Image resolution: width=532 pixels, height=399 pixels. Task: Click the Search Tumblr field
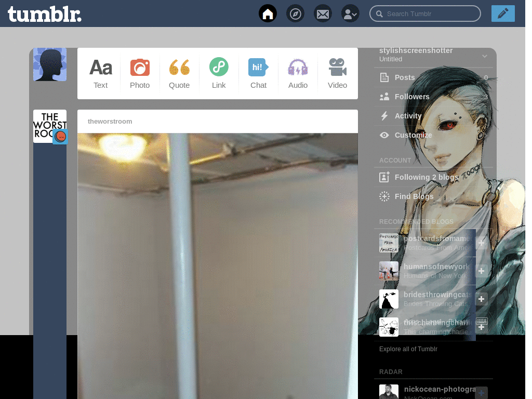coord(425,14)
